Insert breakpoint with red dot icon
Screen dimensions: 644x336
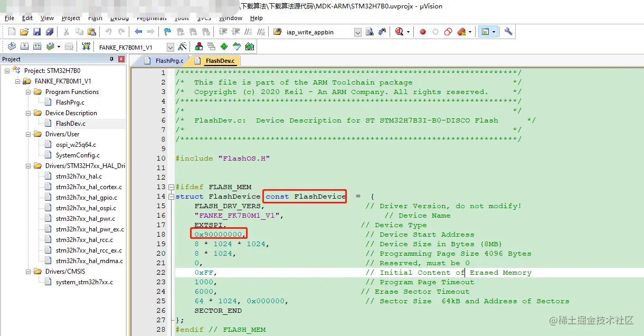click(423, 32)
